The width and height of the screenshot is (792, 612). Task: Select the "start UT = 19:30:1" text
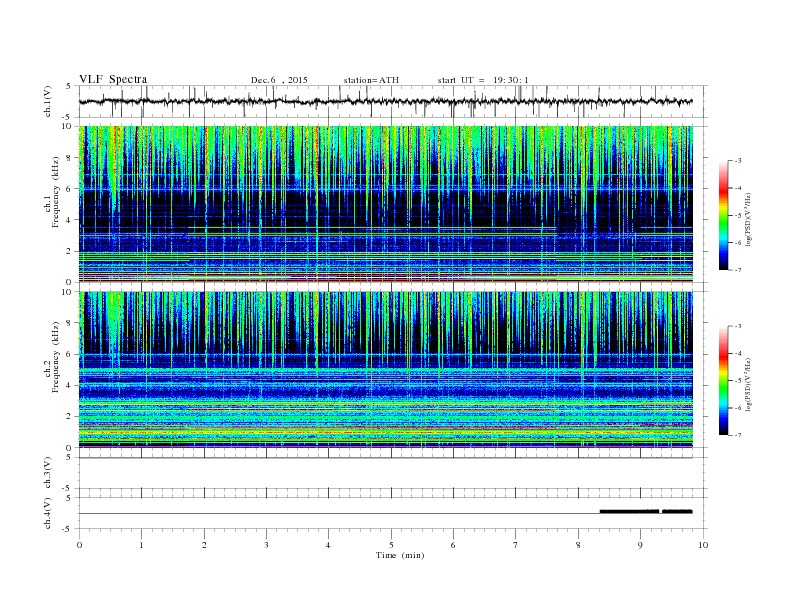click(x=483, y=80)
